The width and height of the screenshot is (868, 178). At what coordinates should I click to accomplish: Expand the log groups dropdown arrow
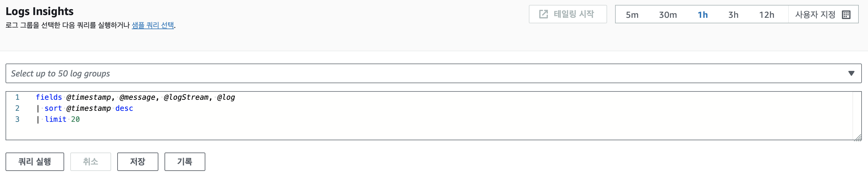tap(851, 73)
